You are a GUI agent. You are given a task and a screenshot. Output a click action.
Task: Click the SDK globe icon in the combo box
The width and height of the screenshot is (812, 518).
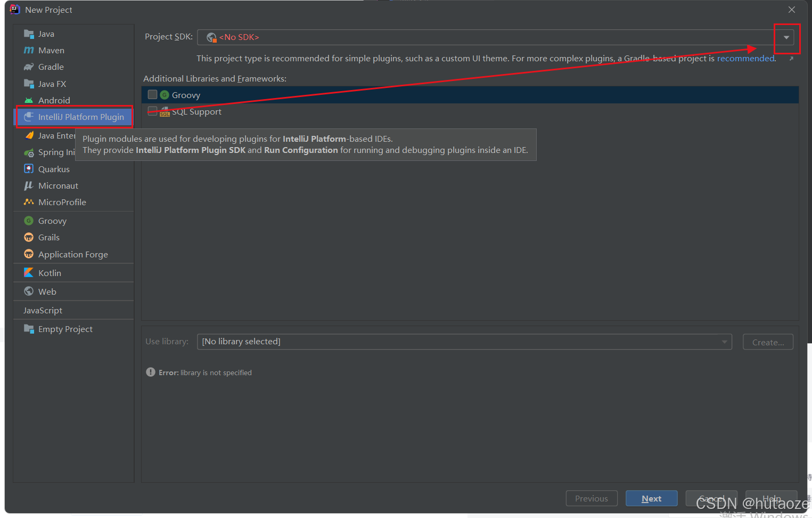click(211, 37)
